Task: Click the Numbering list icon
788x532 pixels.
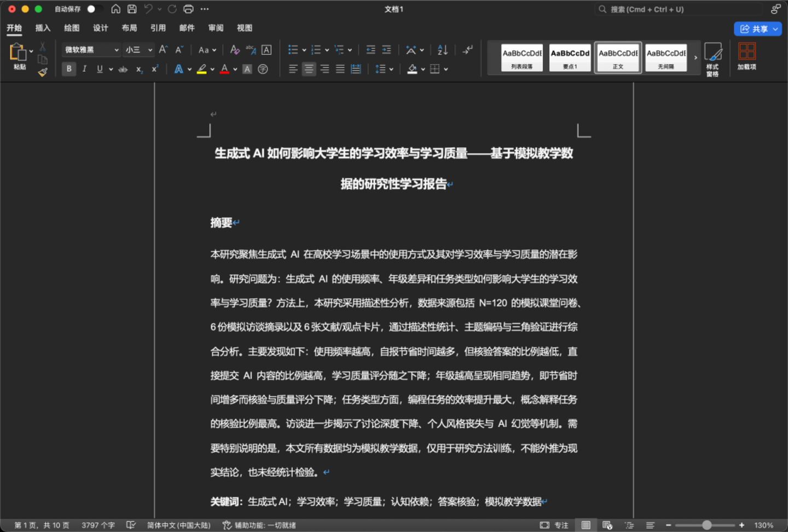Action: (x=316, y=50)
